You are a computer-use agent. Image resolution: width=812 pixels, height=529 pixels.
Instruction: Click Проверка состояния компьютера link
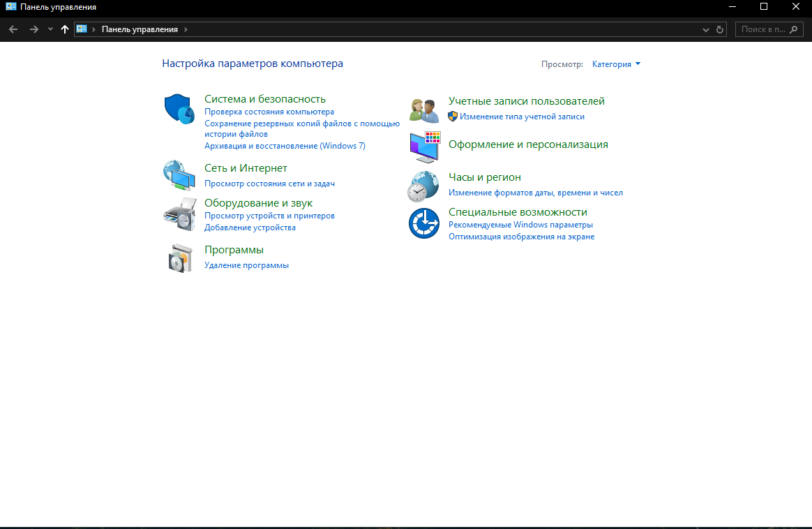tap(269, 112)
